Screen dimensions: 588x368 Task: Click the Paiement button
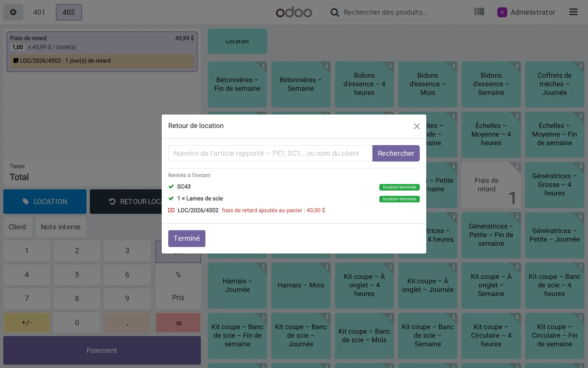click(x=102, y=350)
